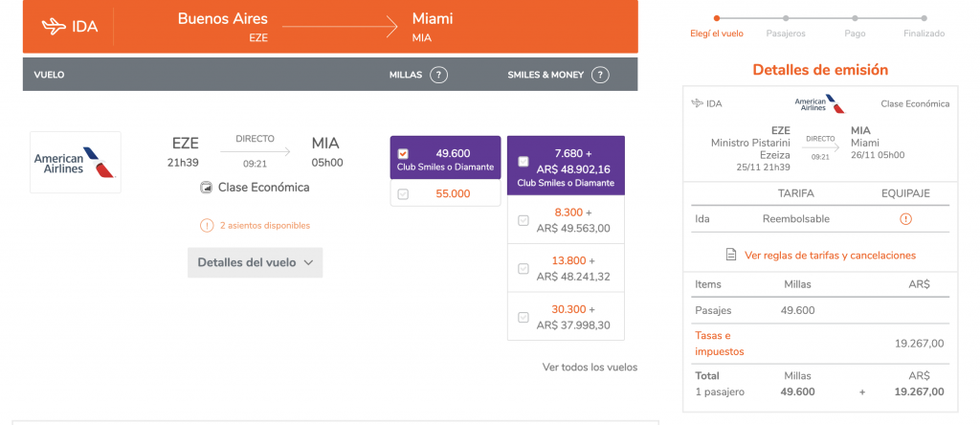The image size is (980, 425).
Task: Select the 30.300 + AR$ 37.998,30 checkbox
Action: 523,317
